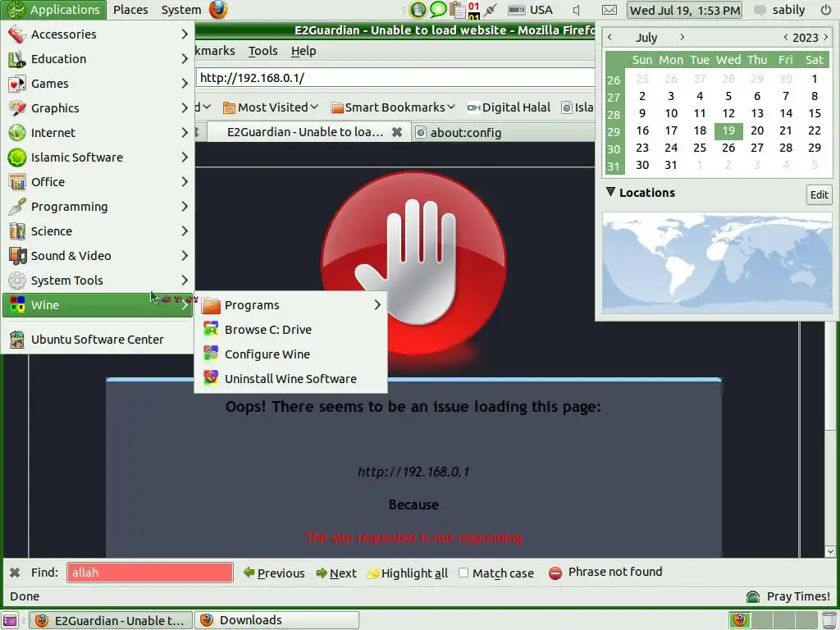Screen dimensions: 840x630
Task: Click the world map in Locations
Action: click(717, 262)
